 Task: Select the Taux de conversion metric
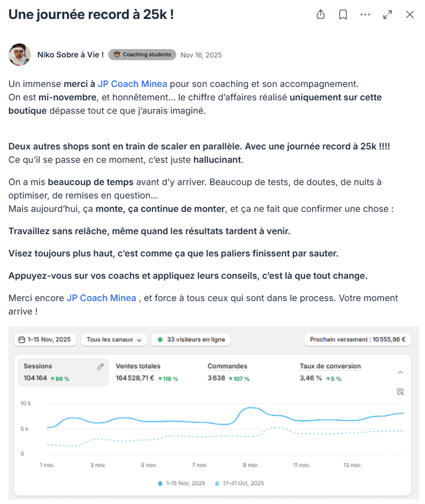coord(330,372)
